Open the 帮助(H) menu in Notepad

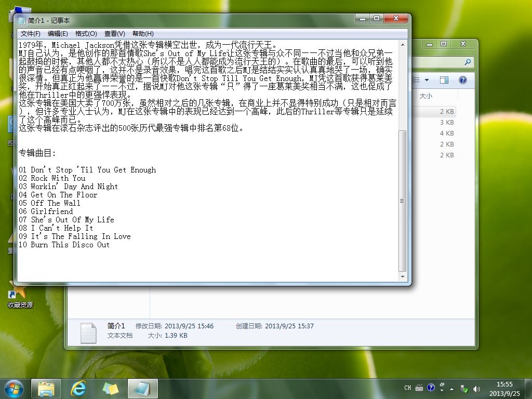(143, 34)
